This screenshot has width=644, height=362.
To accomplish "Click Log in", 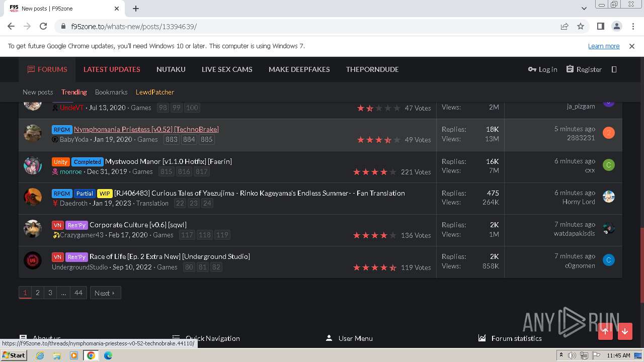I will pyautogui.click(x=543, y=69).
